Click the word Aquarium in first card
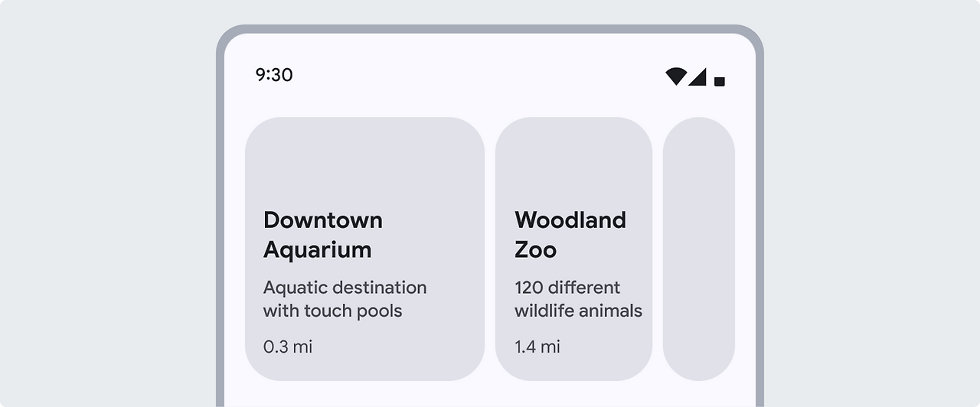This screenshot has width=980, height=407. pyautogui.click(x=318, y=249)
